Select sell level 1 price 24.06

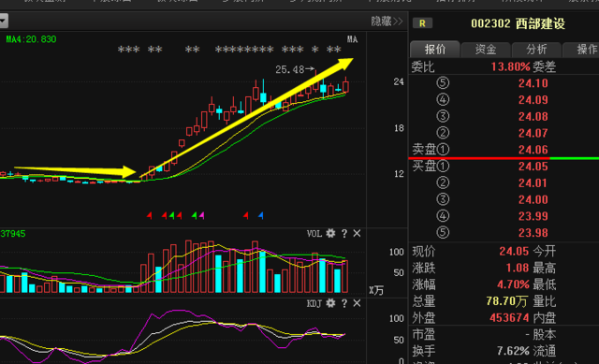click(533, 150)
